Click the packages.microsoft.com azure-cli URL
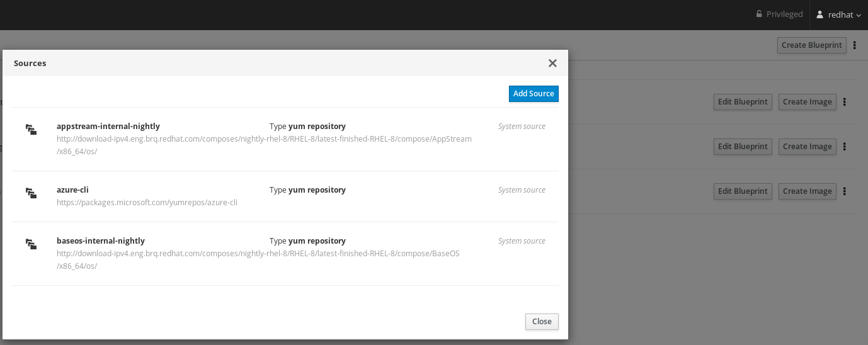The image size is (868, 345). pyautogui.click(x=147, y=203)
